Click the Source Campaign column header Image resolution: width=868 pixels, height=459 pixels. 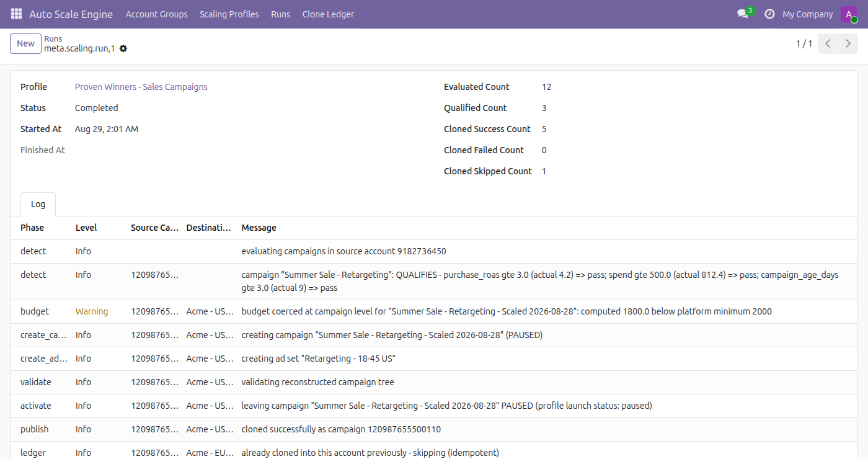tap(155, 228)
